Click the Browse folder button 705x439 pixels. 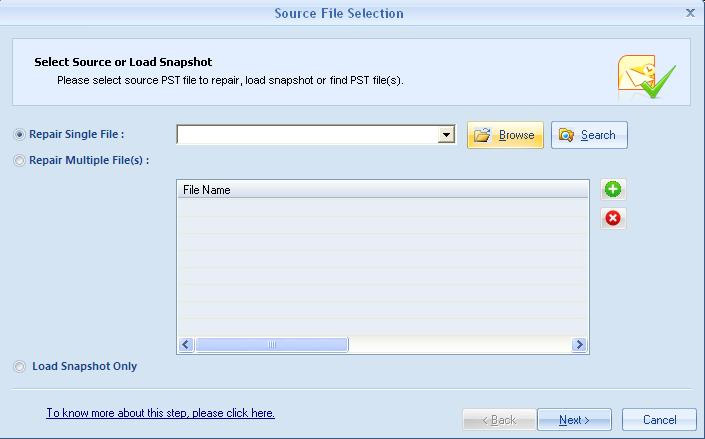[505, 135]
